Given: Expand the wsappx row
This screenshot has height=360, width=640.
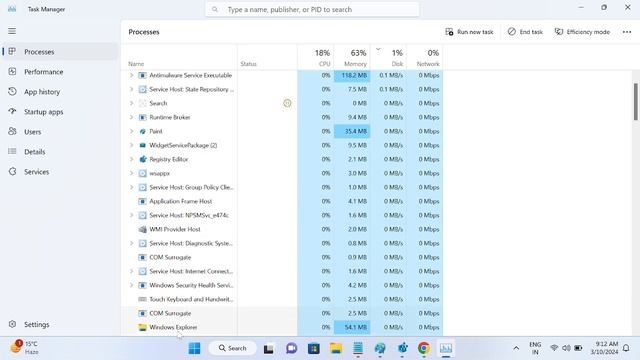Looking at the screenshot, I should pos(131,173).
